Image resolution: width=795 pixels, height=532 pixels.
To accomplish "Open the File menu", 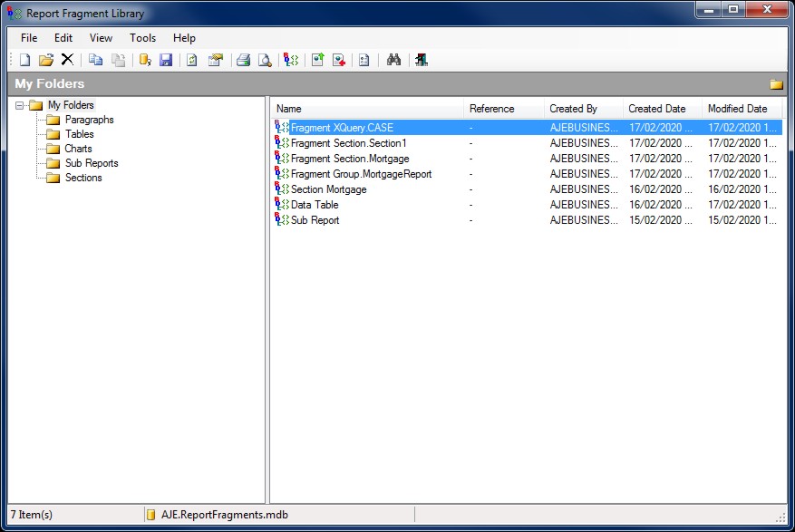I will coord(29,38).
